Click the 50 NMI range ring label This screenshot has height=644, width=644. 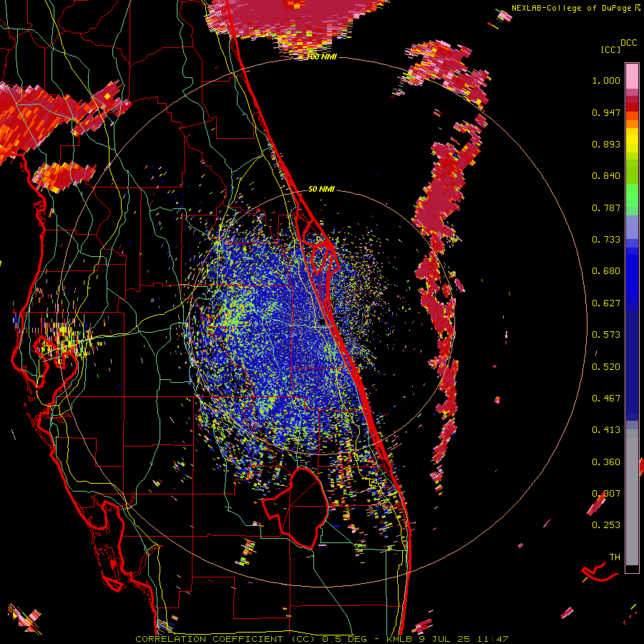[321, 189]
